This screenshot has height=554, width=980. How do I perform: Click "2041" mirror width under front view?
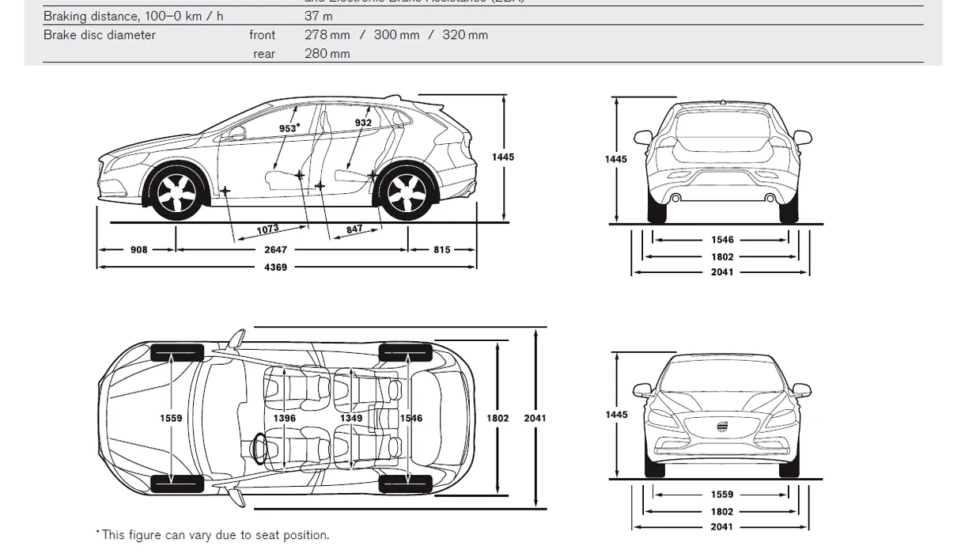click(x=722, y=526)
